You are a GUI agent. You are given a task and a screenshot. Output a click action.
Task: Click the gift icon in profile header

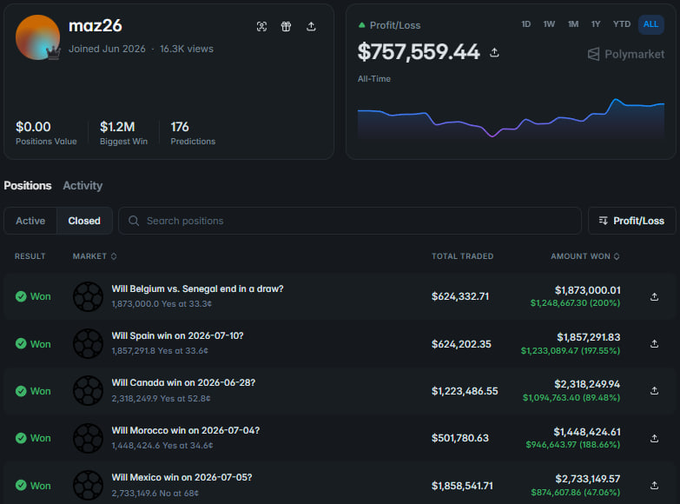tap(286, 26)
